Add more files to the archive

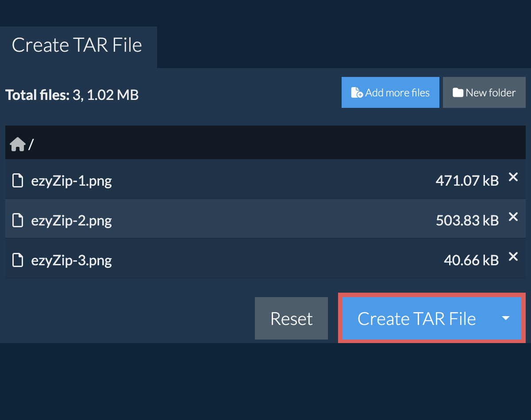(x=390, y=92)
